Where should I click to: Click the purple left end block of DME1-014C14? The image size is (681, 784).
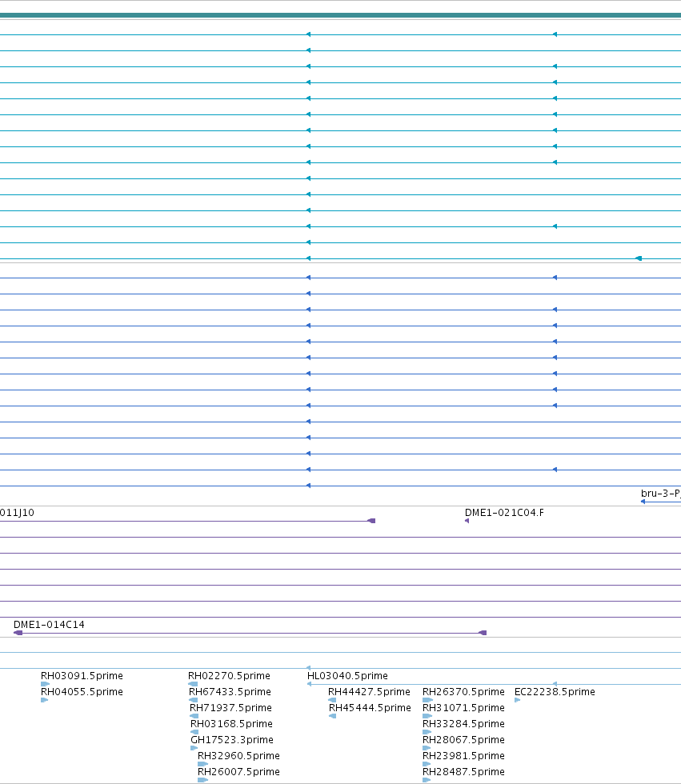pyautogui.click(x=18, y=633)
